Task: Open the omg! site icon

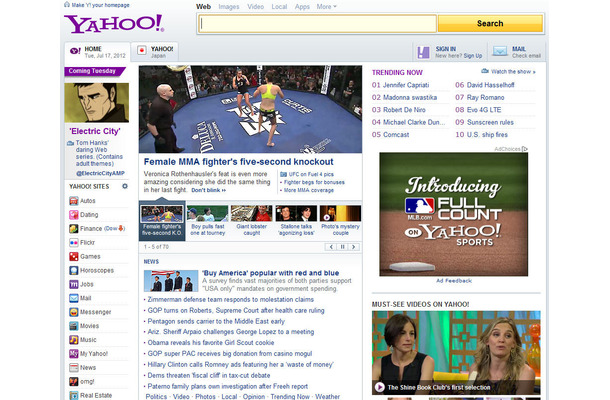Action: tap(74, 382)
